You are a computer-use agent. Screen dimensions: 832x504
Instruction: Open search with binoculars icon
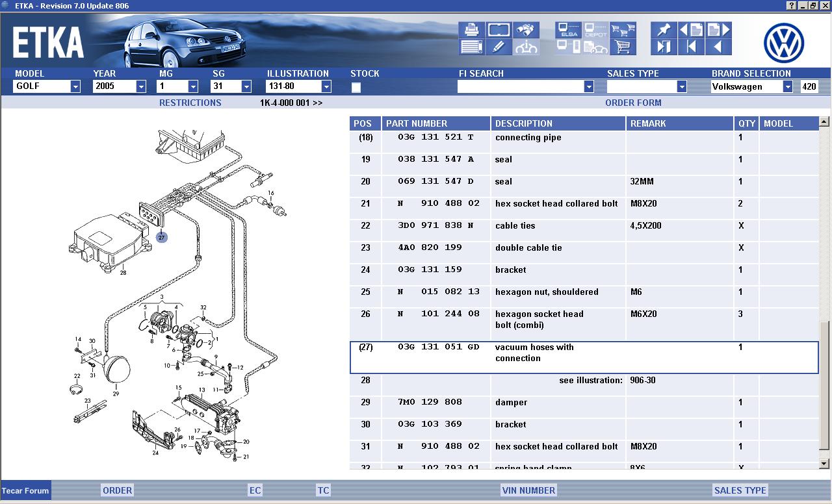525,30
